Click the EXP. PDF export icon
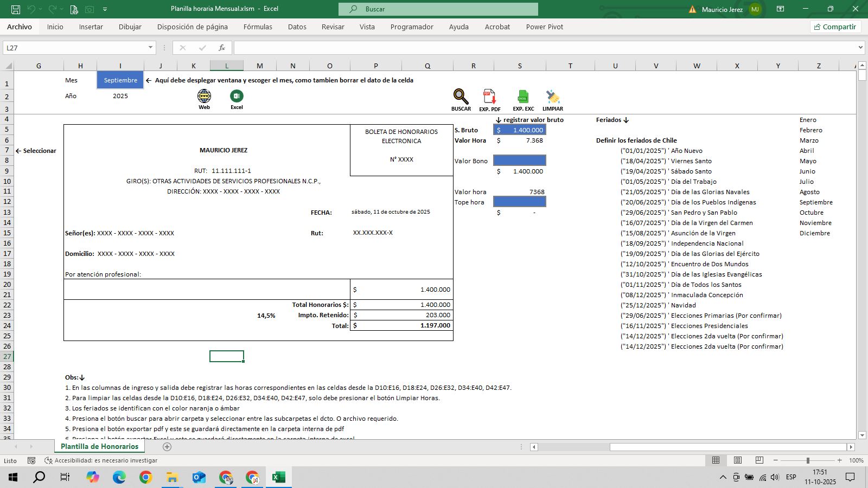Screen dimensions: 868x488 489,97
